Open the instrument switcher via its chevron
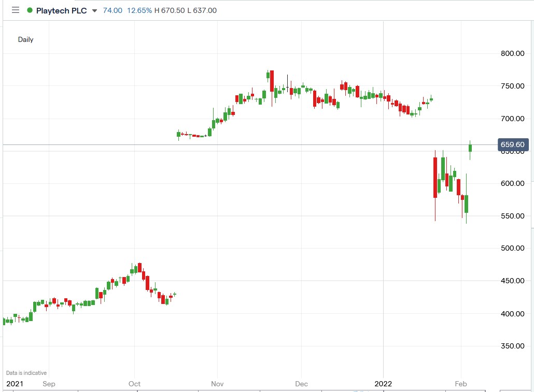Viewport: 534px width, 392px height. [x=94, y=10]
